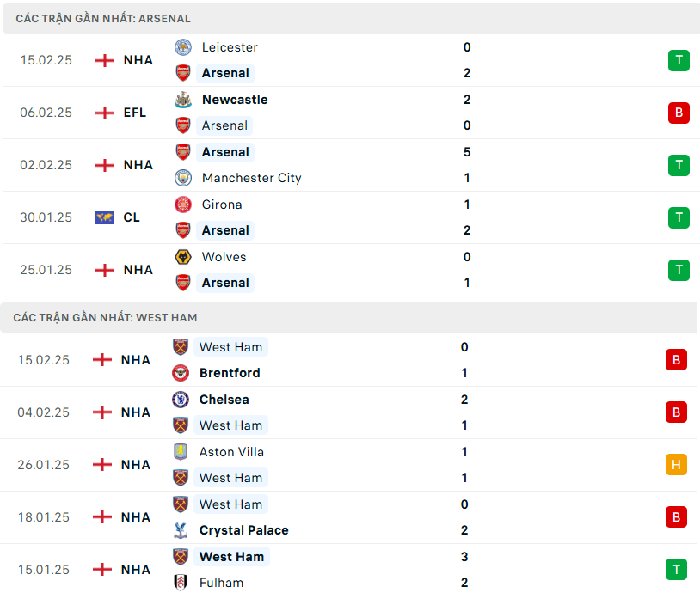Click the Manchester City crest icon
Viewport: 700px width, 605px height.
coord(183,178)
